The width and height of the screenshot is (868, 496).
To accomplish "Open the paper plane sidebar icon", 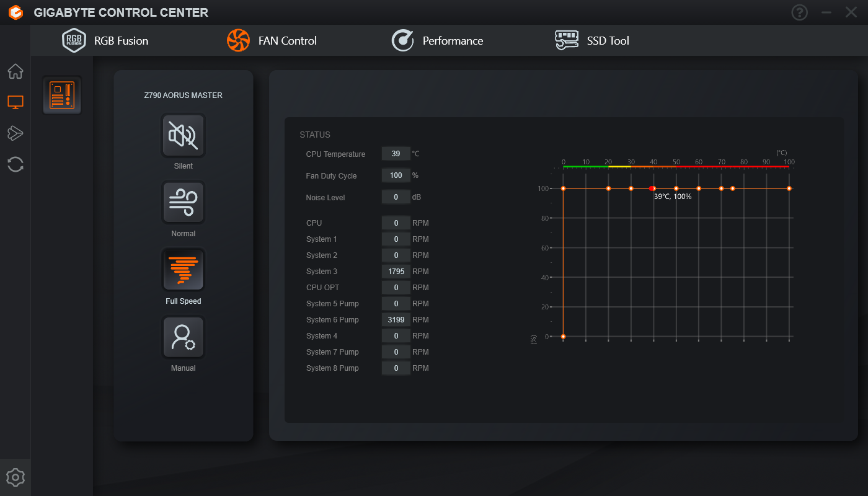I will 15,133.
